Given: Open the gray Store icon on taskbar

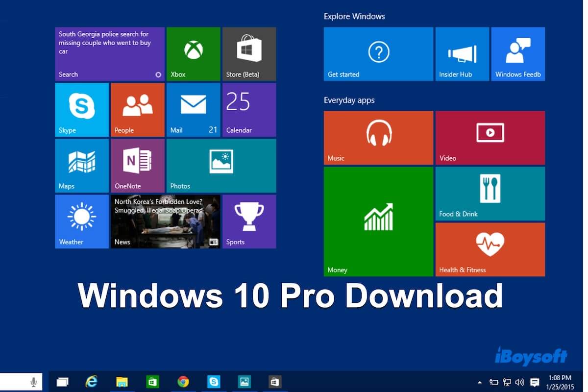Looking at the screenshot, I should point(274,382).
